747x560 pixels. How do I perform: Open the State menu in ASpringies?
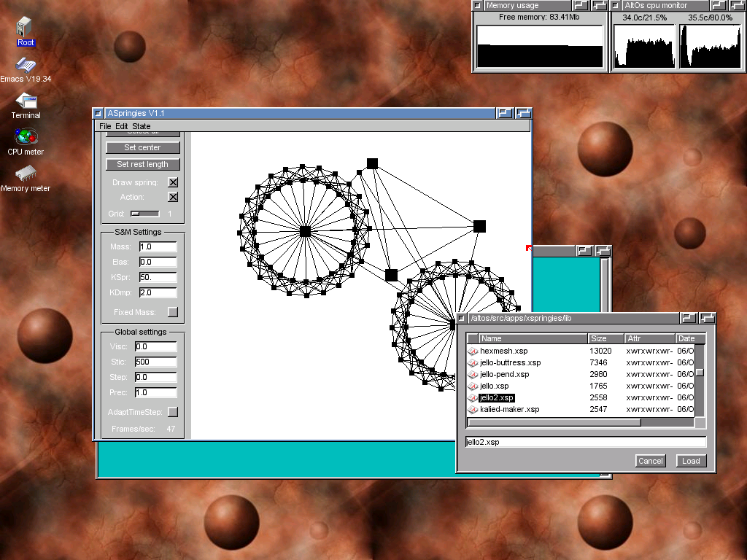pyautogui.click(x=141, y=126)
